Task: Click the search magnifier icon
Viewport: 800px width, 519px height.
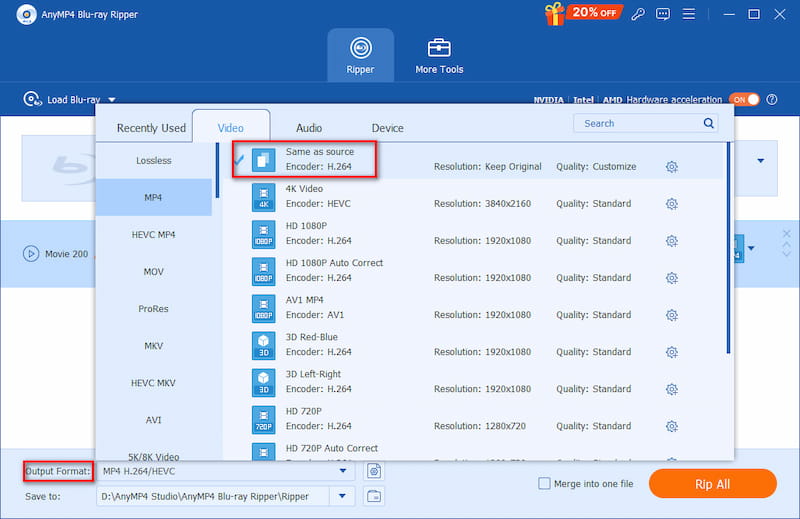Action: pyautogui.click(x=708, y=123)
